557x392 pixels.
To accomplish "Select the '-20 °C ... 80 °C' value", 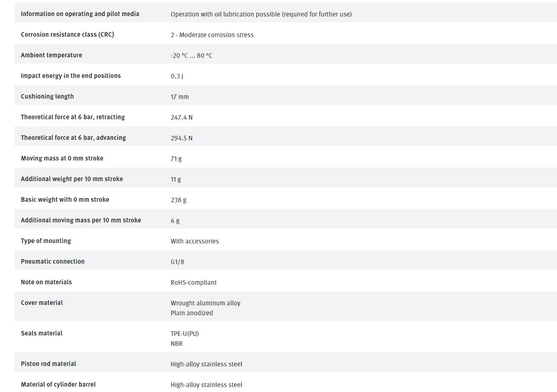I will click(191, 56).
